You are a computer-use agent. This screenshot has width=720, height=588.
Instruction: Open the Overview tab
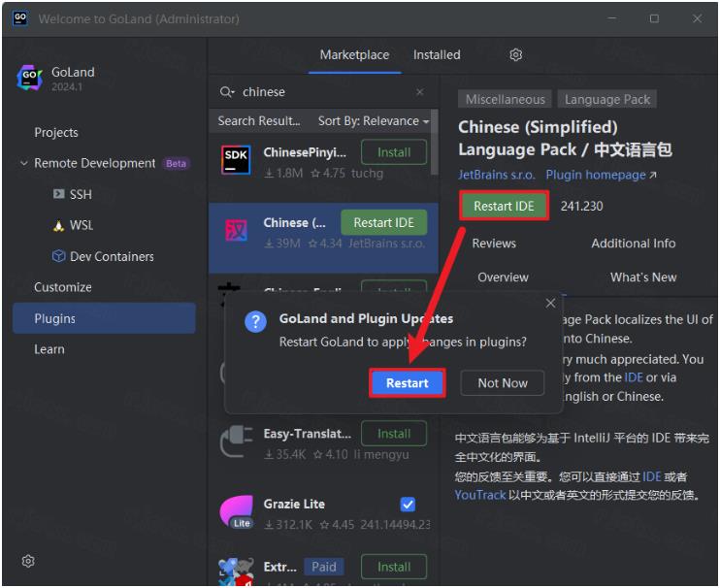503,278
